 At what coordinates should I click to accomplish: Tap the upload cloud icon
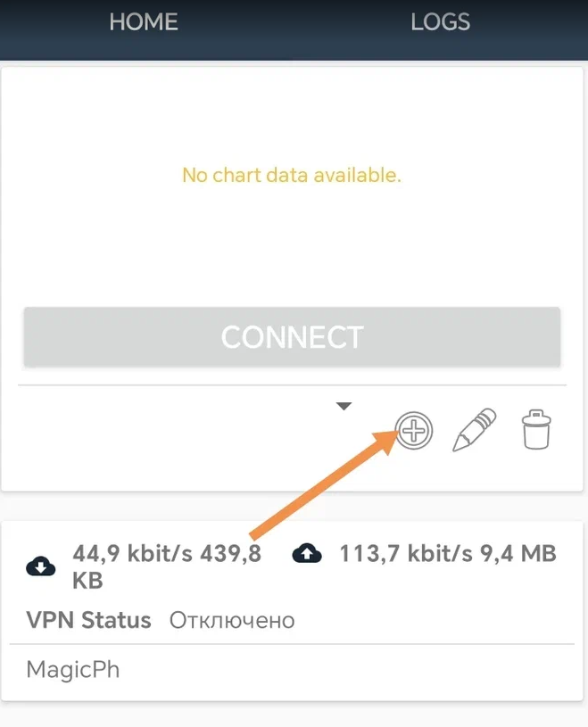click(x=307, y=553)
